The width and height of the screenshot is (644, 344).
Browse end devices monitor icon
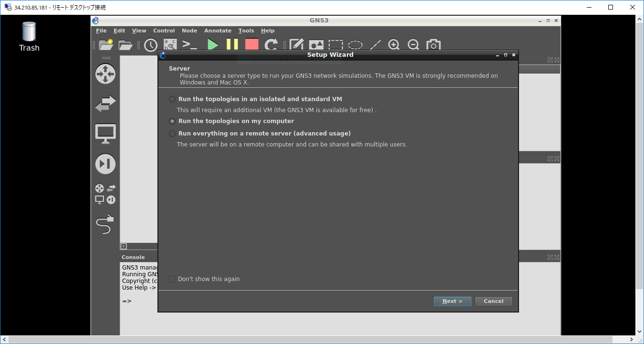[x=105, y=134]
